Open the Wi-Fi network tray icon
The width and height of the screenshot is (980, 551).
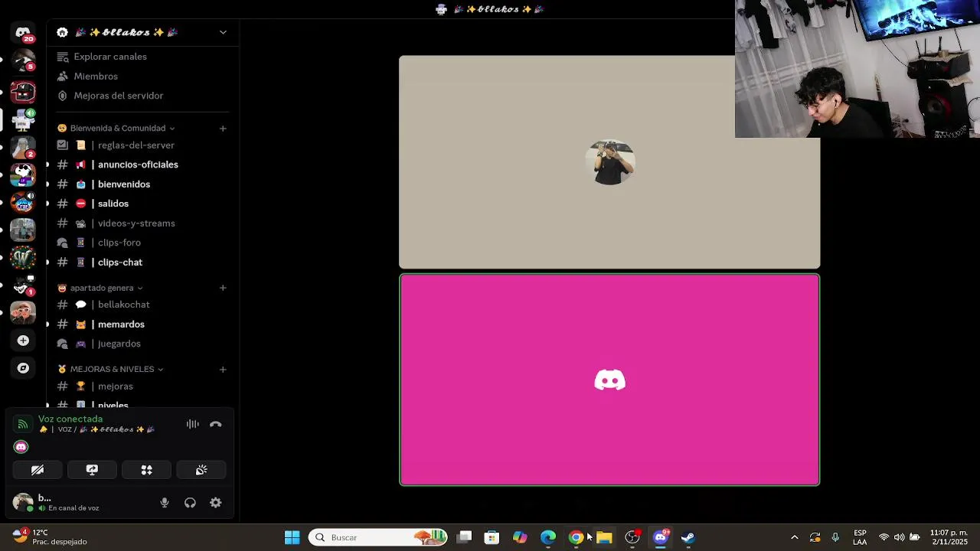884,537
